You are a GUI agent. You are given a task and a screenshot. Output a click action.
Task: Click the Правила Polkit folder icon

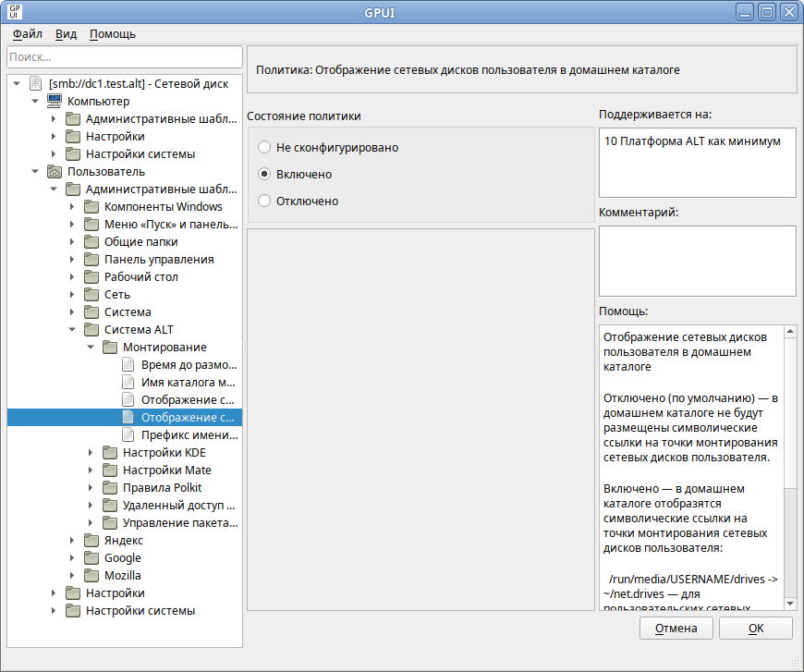110,487
